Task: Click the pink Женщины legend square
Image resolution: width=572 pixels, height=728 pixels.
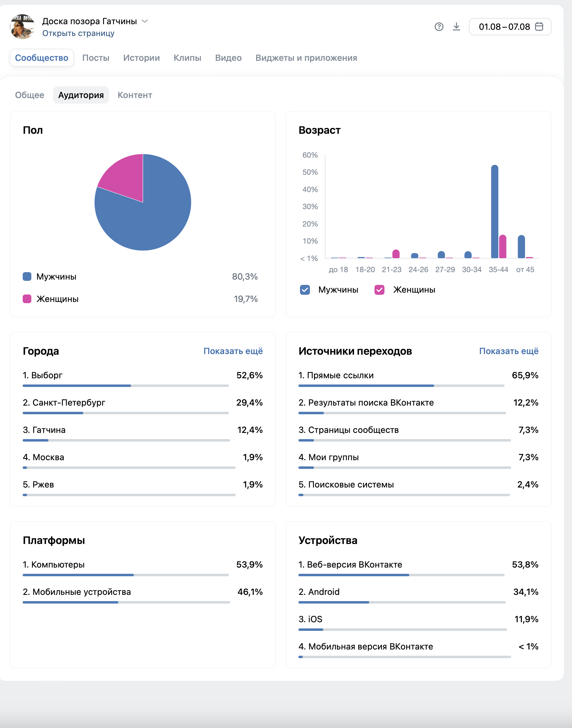Action: pyautogui.click(x=27, y=299)
